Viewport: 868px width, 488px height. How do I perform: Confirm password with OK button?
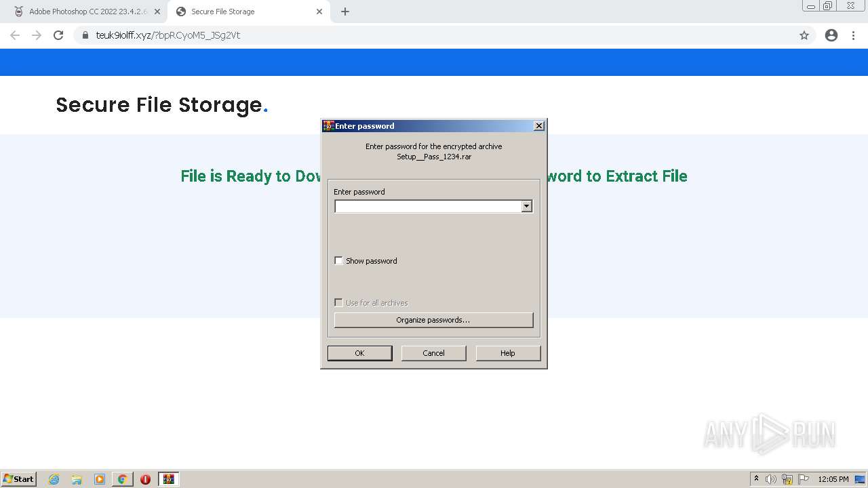359,353
